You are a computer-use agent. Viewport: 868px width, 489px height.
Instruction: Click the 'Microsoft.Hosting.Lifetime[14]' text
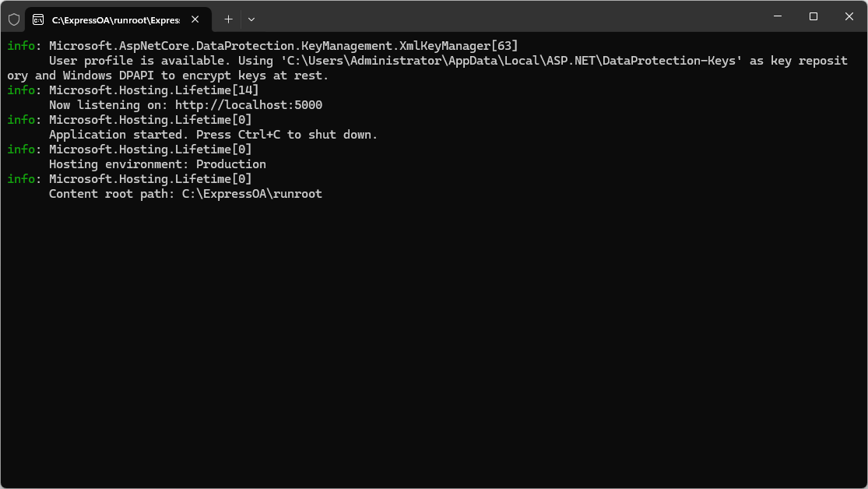154,90
